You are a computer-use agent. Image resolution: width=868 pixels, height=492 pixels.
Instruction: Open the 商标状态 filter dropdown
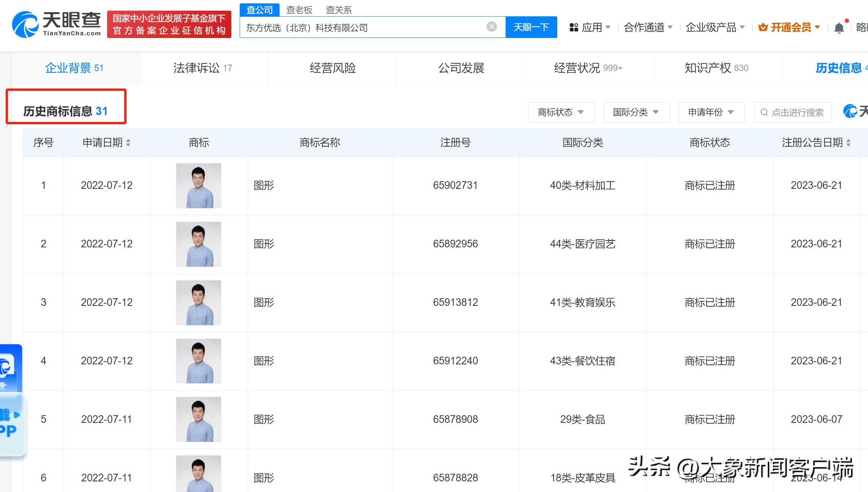561,112
